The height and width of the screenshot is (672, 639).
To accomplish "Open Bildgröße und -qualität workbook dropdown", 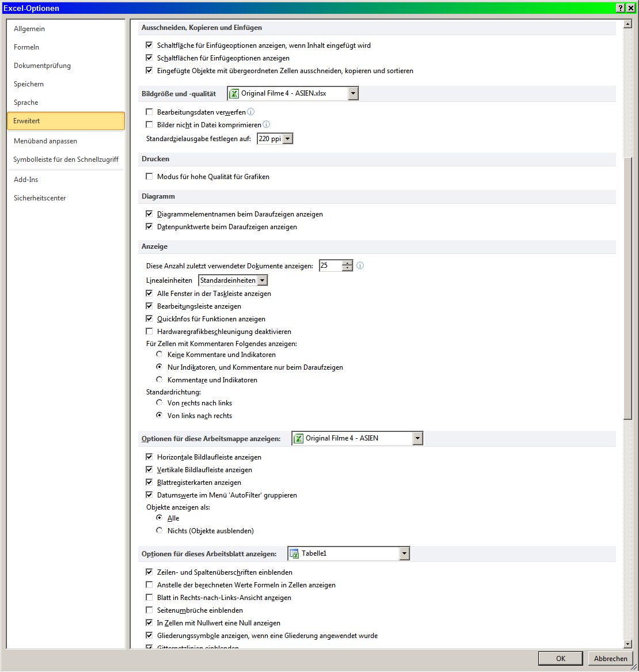I will tap(353, 93).
